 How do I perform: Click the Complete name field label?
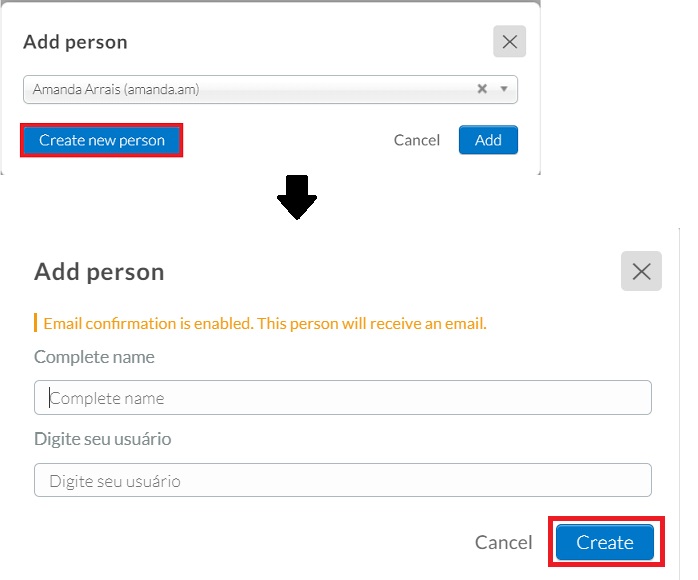coord(94,357)
